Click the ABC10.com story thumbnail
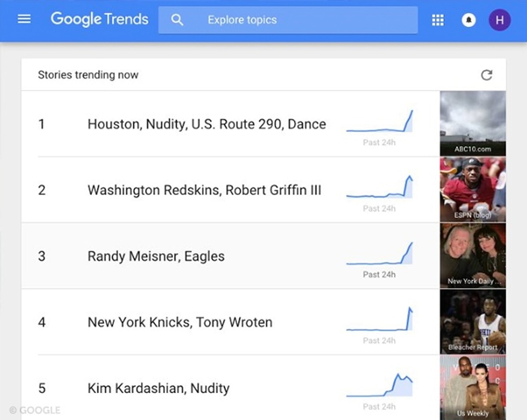 pyautogui.click(x=472, y=123)
